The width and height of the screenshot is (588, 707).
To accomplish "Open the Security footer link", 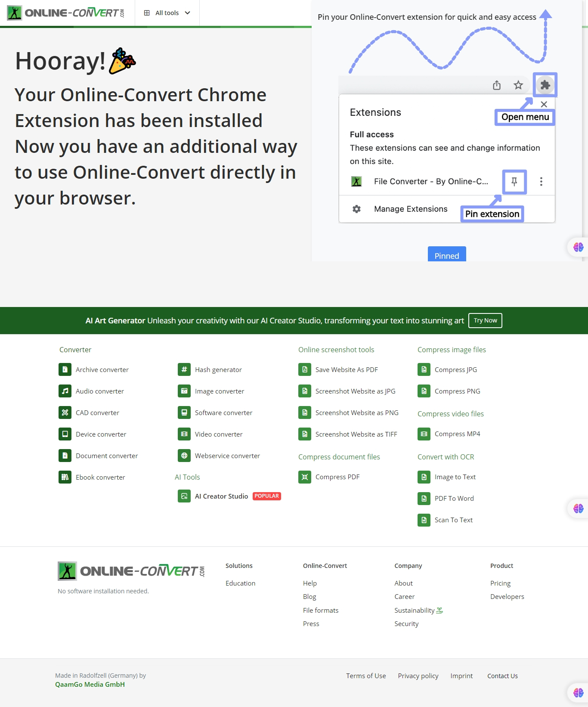I will point(407,624).
